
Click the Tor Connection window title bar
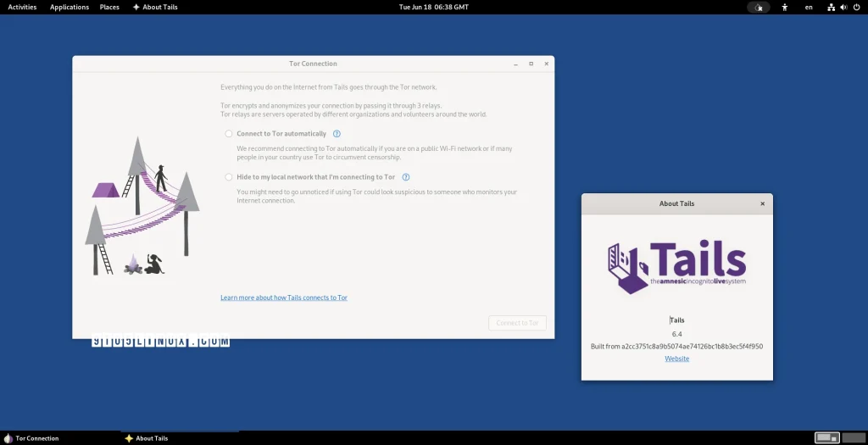[x=313, y=64]
